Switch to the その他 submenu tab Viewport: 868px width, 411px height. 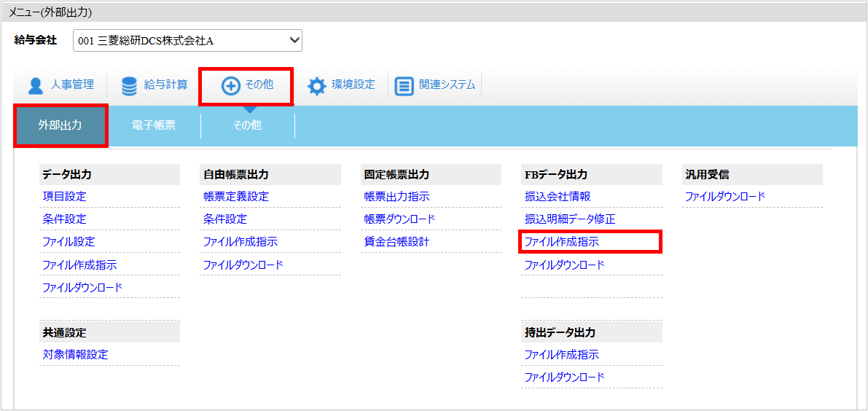248,125
